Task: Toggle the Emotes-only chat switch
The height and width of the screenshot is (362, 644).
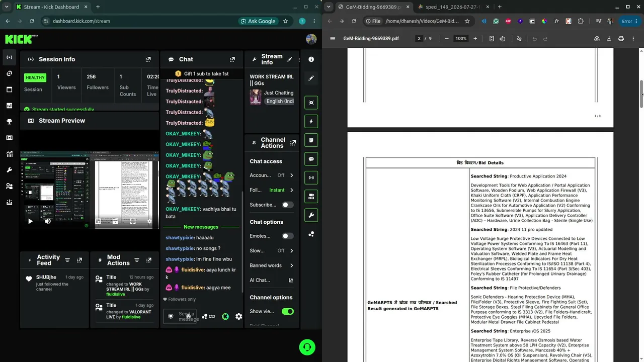Action: (x=288, y=236)
